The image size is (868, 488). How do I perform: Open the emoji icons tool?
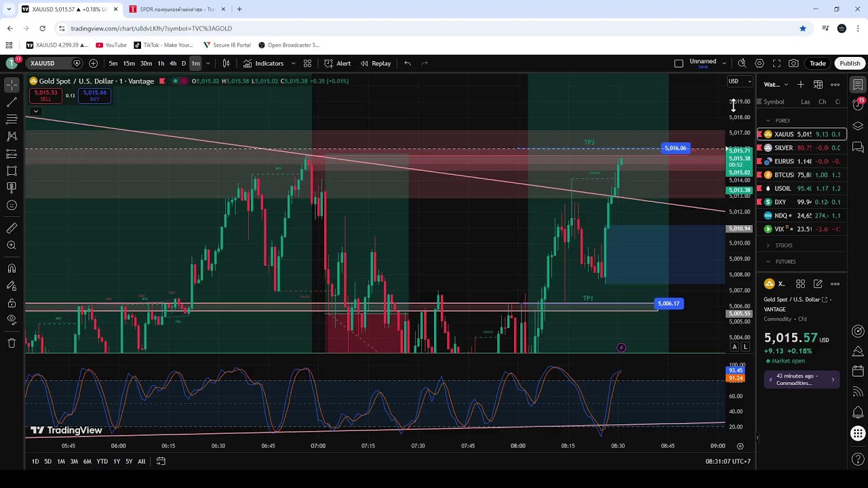tap(12, 205)
